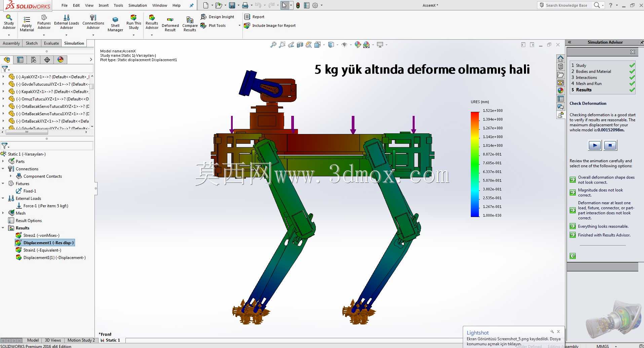This screenshot has height=348, width=644.
Task: Open the DisplayManager tab
Action: click(61, 60)
